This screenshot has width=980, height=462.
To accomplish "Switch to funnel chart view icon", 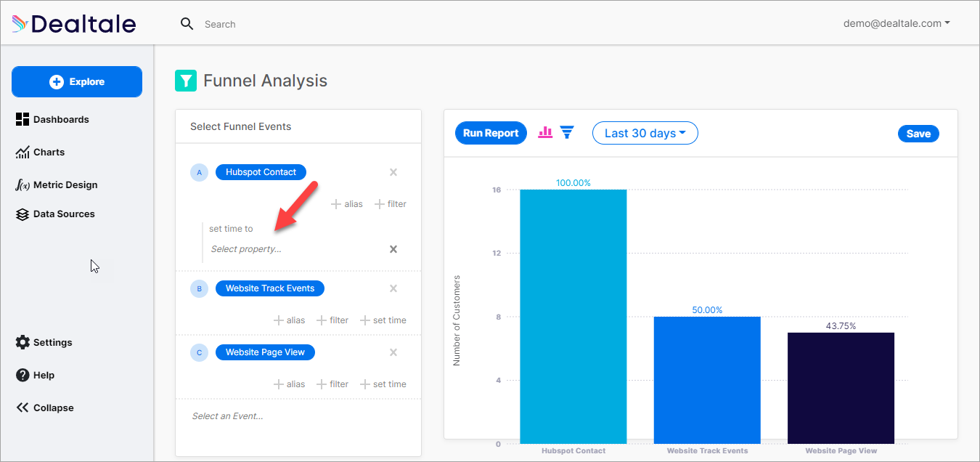I will click(x=567, y=132).
